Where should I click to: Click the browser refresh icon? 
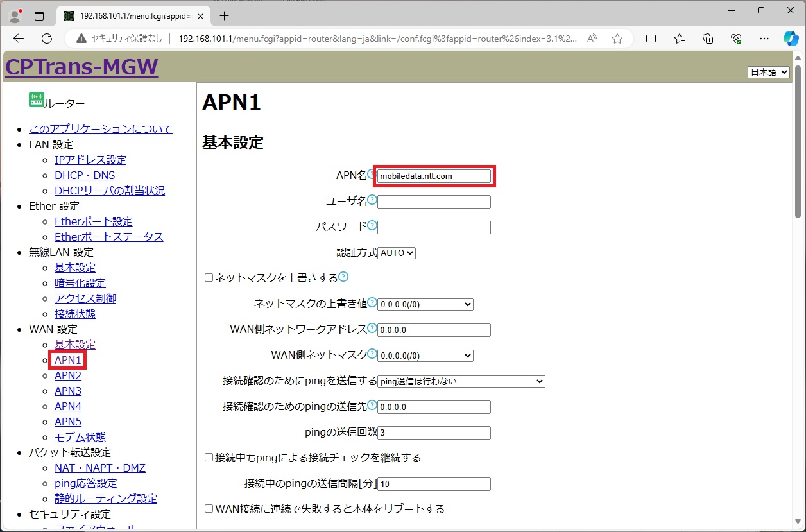click(x=47, y=39)
